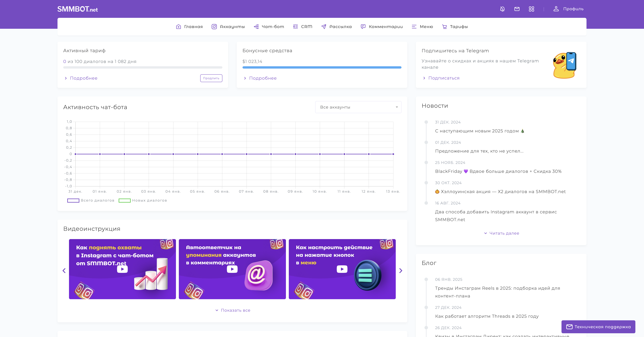Image resolution: width=644 pixels, height=337 pixels.
Task: Play the Автоответчик на упоминания video
Action: pyautogui.click(x=232, y=269)
